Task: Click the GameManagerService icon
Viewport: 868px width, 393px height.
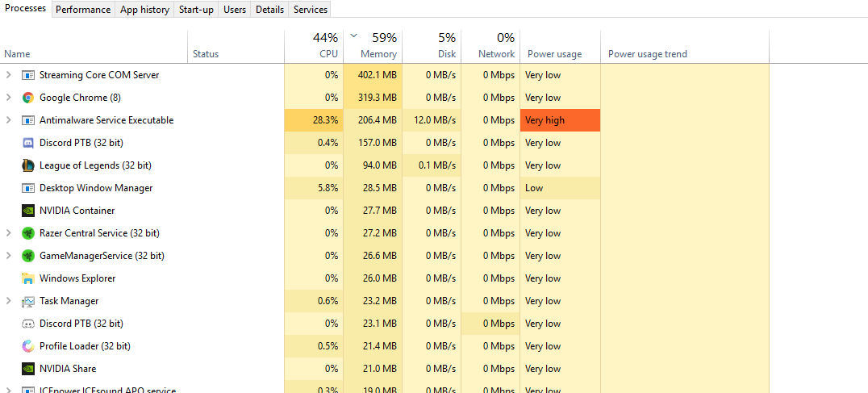Action: pyautogui.click(x=28, y=256)
